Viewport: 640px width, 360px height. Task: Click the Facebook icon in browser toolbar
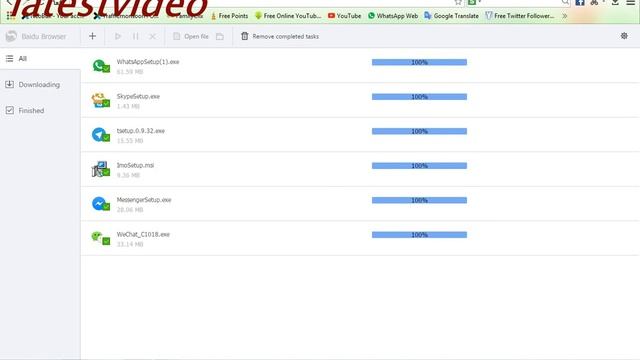click(580, 2)
